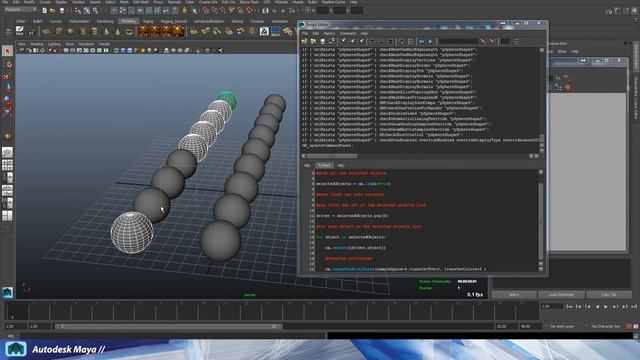Click time slider frame ruler

[x=271, y=311]
